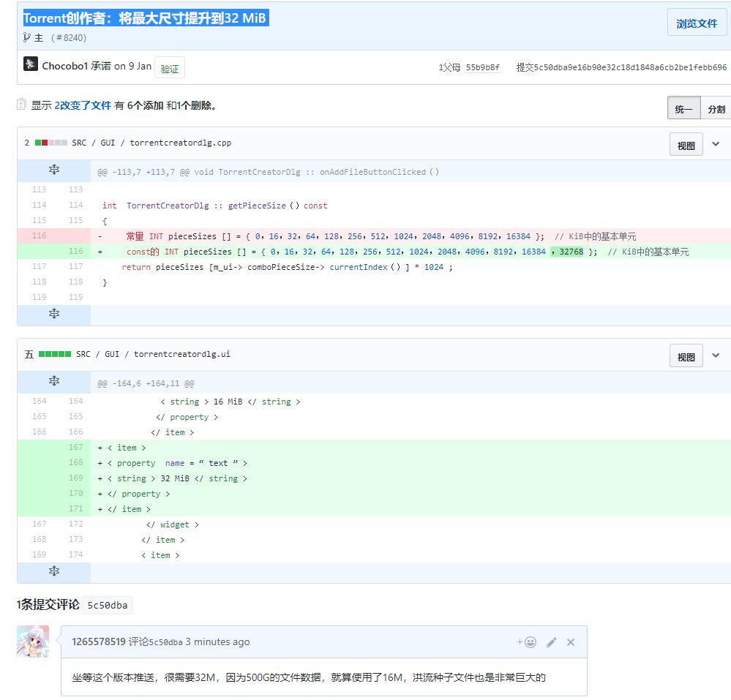731x700 pixels.
Task: Click the commenter's anime avatar thumbnail
Action: (x=33, y=641)
